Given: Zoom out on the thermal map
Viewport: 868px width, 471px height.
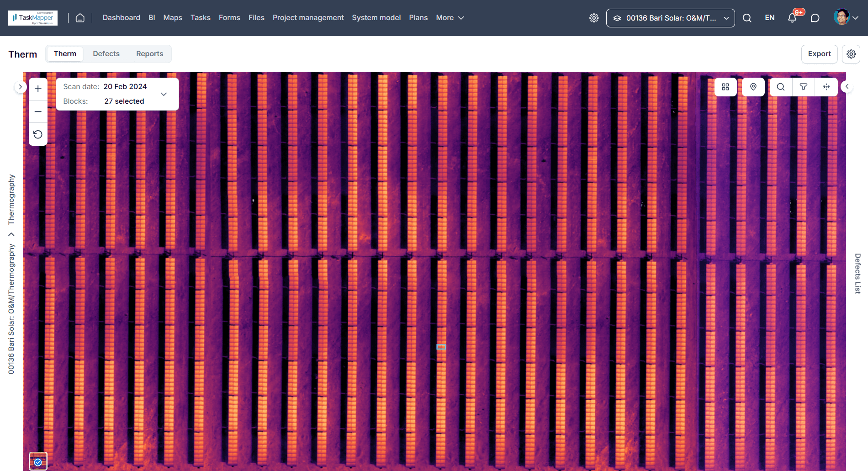Looking at the screenshot, I should point(38,111).
